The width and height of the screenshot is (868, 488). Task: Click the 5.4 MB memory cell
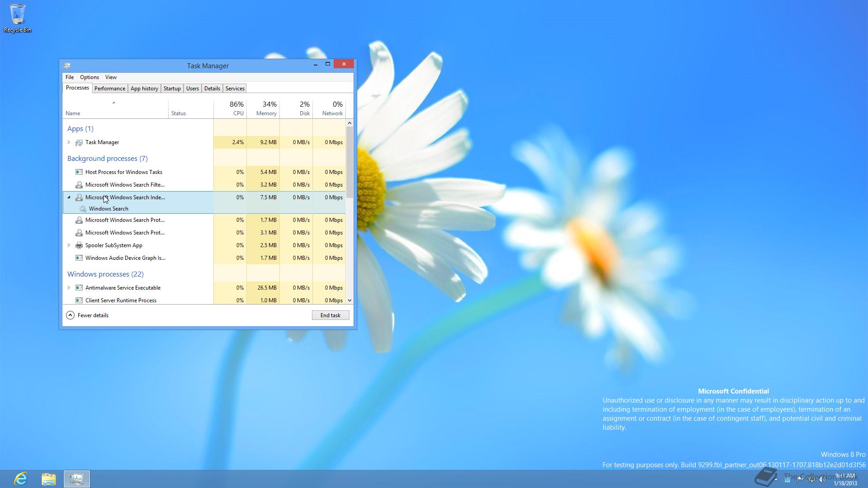pyautogui.click(x=263, y=172)
